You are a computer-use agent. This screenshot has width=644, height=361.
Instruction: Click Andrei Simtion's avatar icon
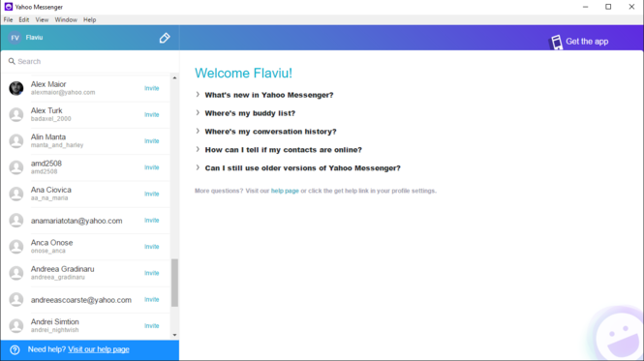[x=16, y=326]
